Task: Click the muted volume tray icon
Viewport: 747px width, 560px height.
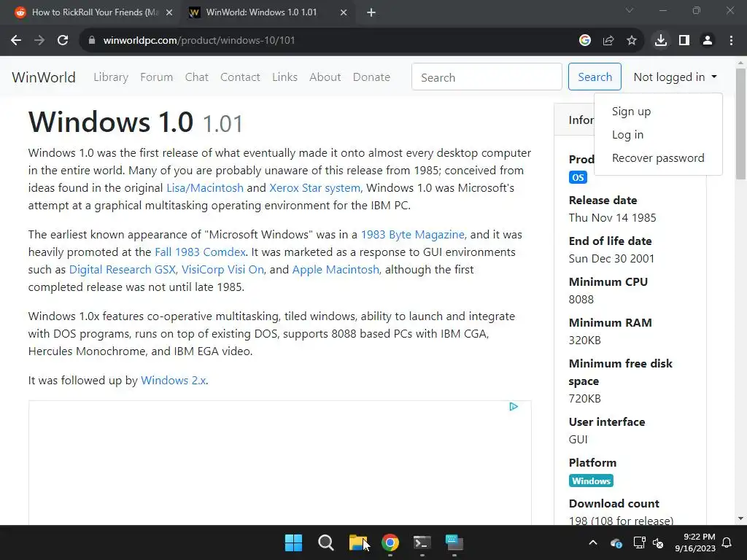Action: point(659,542)
